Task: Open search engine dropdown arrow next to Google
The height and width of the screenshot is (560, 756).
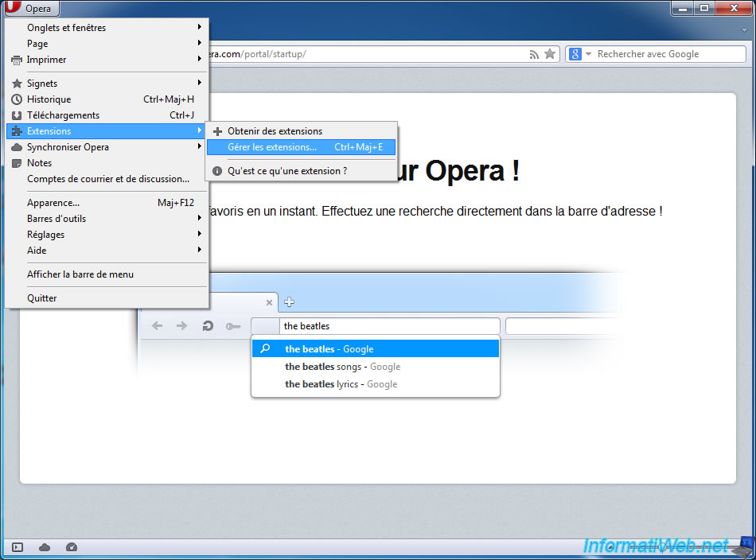Action: tap(589, 54)
